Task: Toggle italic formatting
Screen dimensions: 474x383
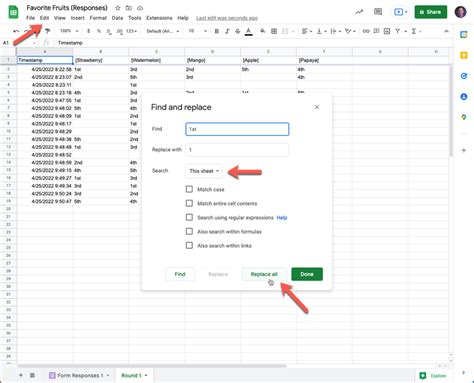Action: (x=227, y=31)
